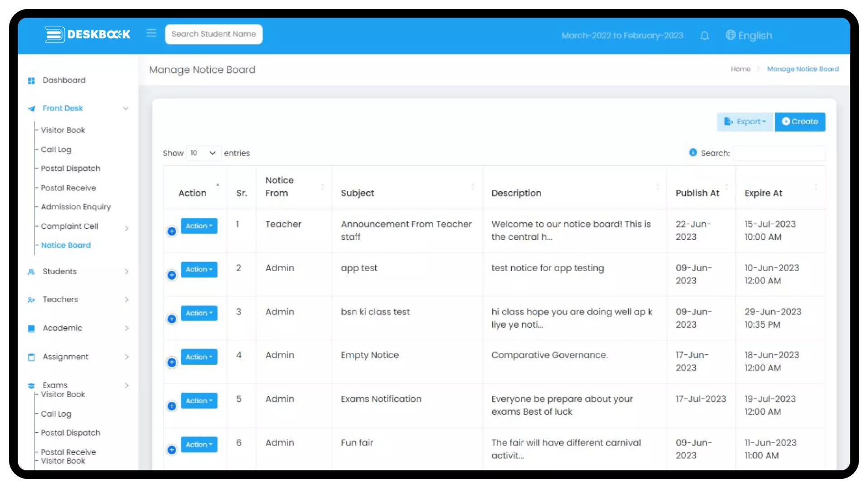
Task: Open Action dropdown for row 6
Action: coord(199,445)
